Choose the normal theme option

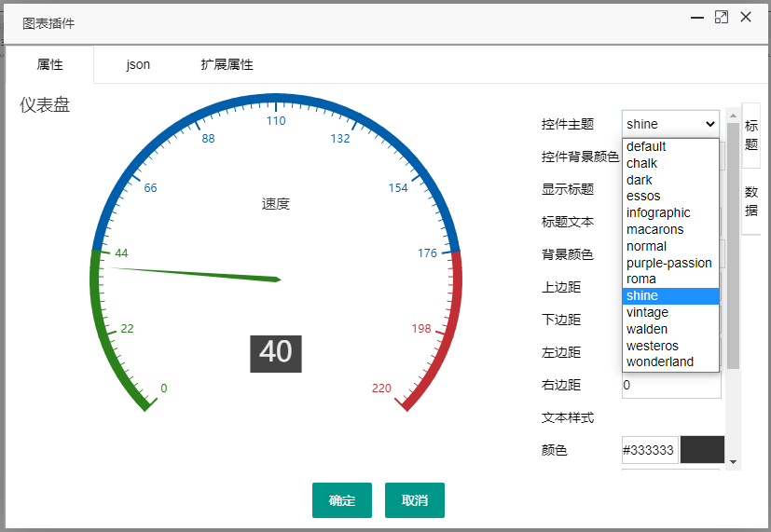[670, 246]
